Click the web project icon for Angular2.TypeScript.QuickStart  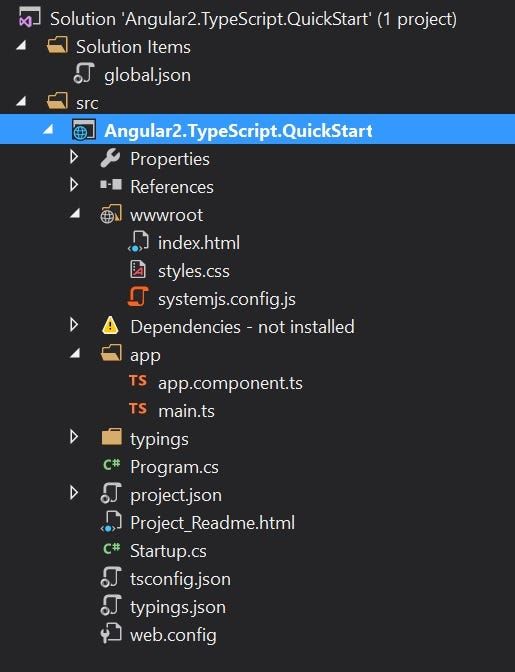tap(84, 130)
